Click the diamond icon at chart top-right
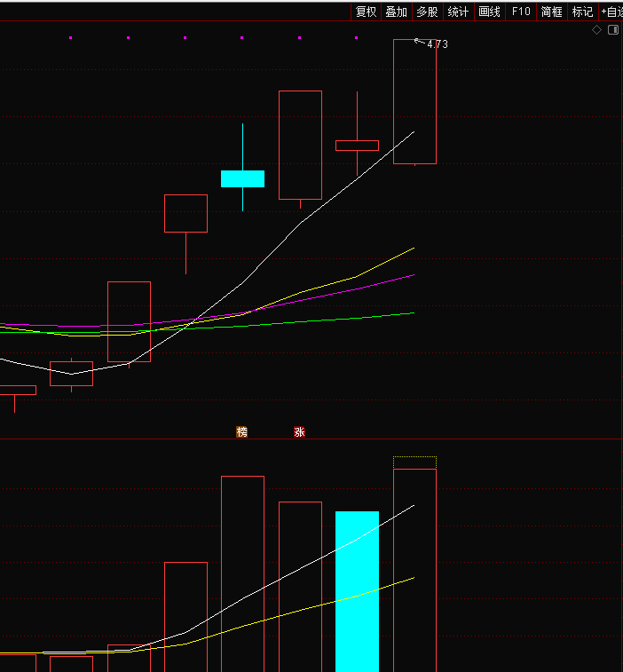This screenshot has height=672, width=623. click(x=597, y=29)
